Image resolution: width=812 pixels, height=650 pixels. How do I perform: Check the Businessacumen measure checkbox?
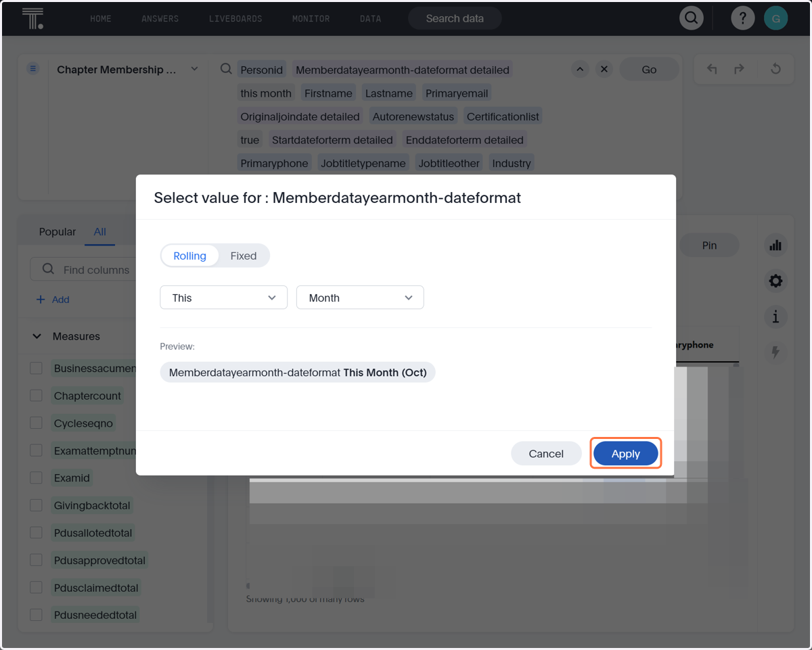[x=37, y=368]
